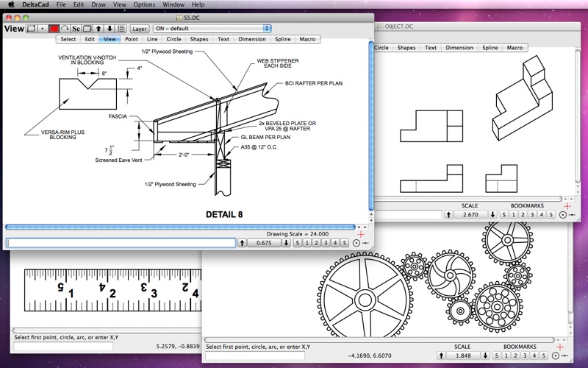The image size is (588, 368).
Task: Click the zoom window rectangle icon
Action: pyautogui.click(x=32, y=29)
